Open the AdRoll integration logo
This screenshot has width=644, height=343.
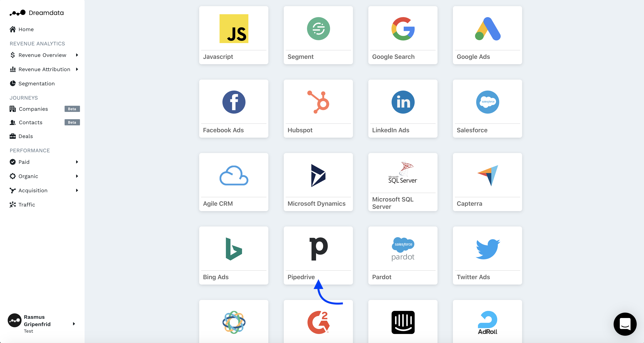[488, 322]
